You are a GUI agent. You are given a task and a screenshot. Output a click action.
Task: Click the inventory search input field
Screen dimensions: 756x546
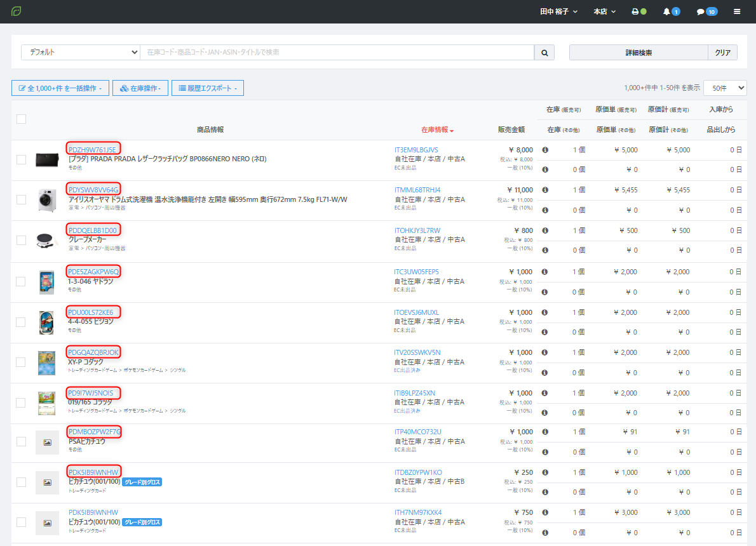[337, 53]
